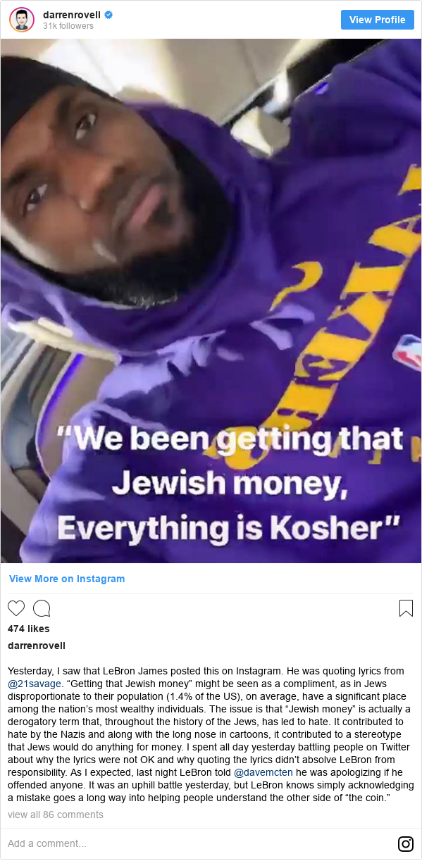422x868 pixels.
Task: Click the 474 likes count
Action: (29, 629)
